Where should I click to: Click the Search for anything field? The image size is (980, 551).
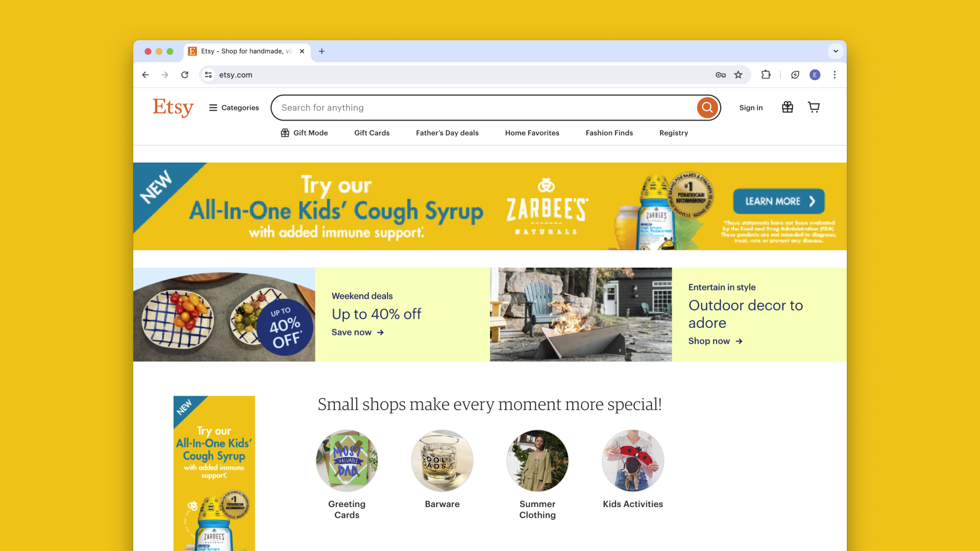(485, 108)
